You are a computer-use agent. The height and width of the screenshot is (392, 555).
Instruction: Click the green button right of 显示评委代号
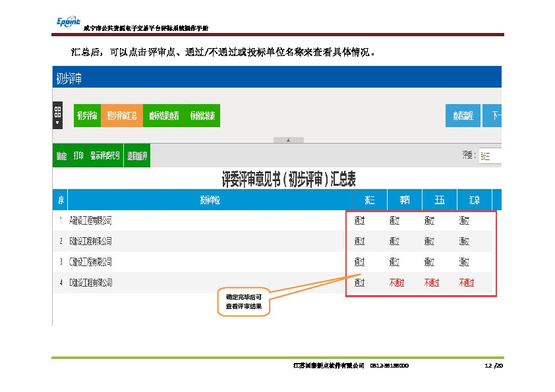click(137, 156)
